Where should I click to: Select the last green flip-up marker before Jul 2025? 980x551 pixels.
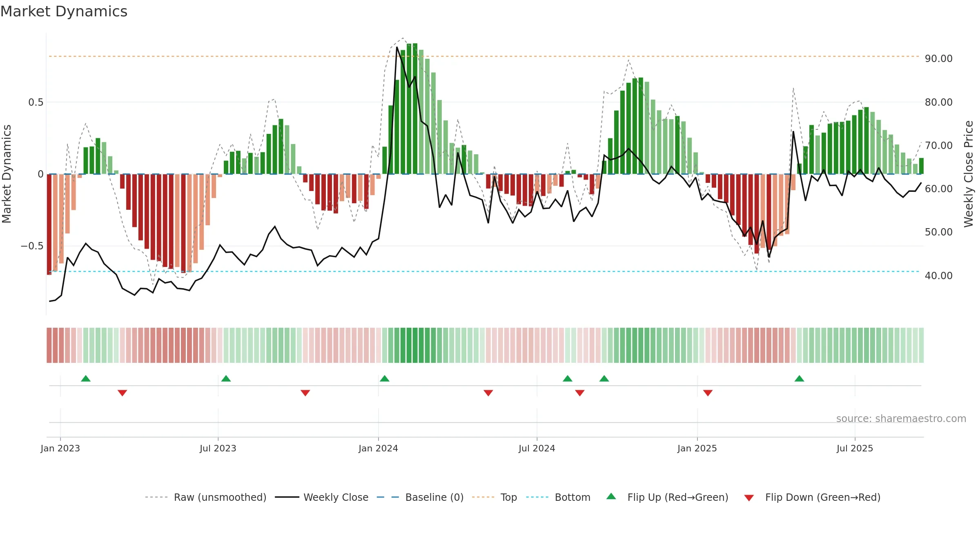tap(800, 378)
